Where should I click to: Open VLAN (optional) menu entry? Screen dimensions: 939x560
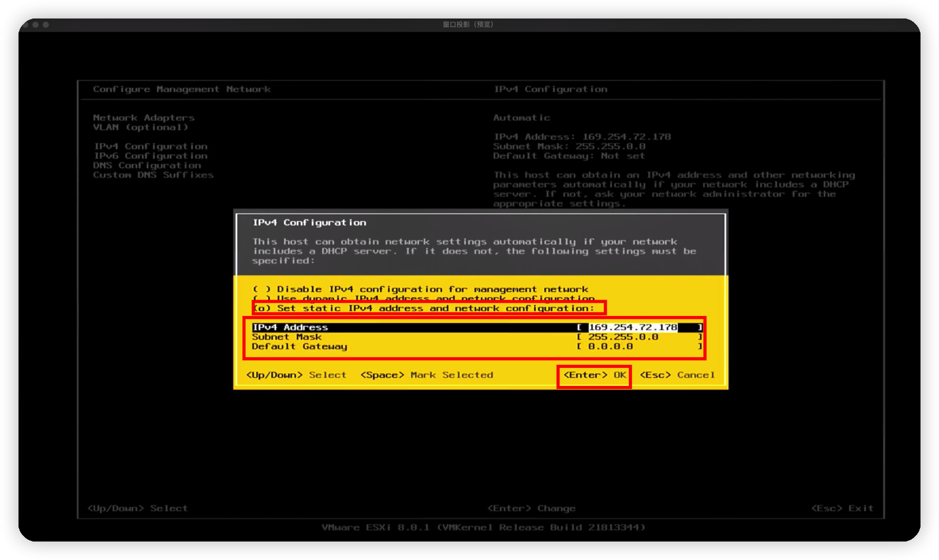[x=141, y=127]
